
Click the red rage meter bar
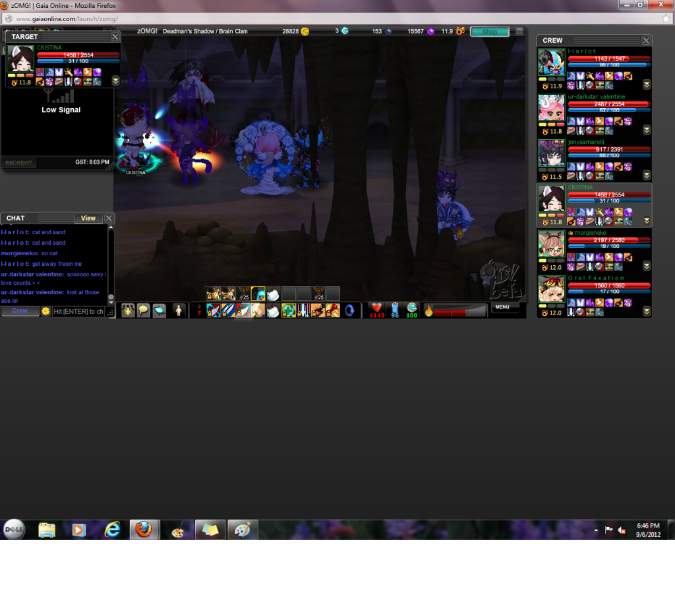pos(460,311)
